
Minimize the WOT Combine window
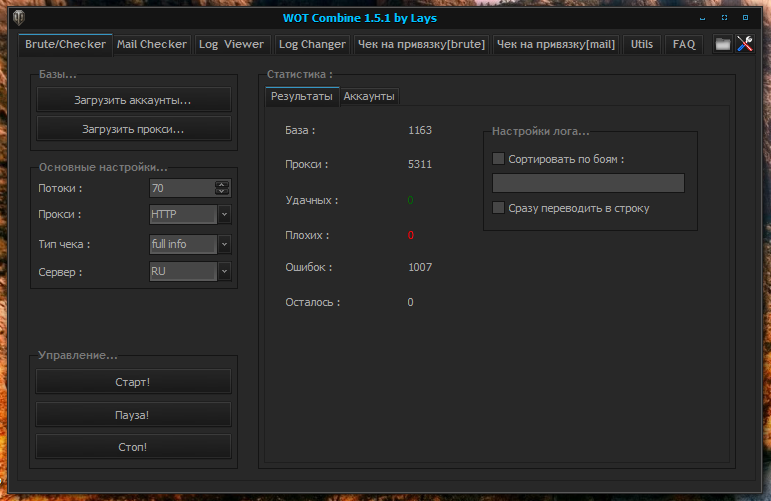(702, 18)
